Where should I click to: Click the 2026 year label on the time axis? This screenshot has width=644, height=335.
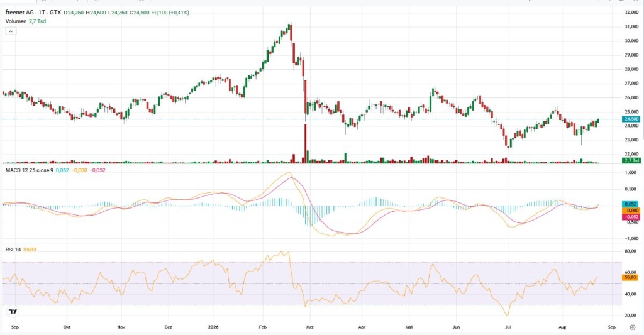[x=213, y=327]
